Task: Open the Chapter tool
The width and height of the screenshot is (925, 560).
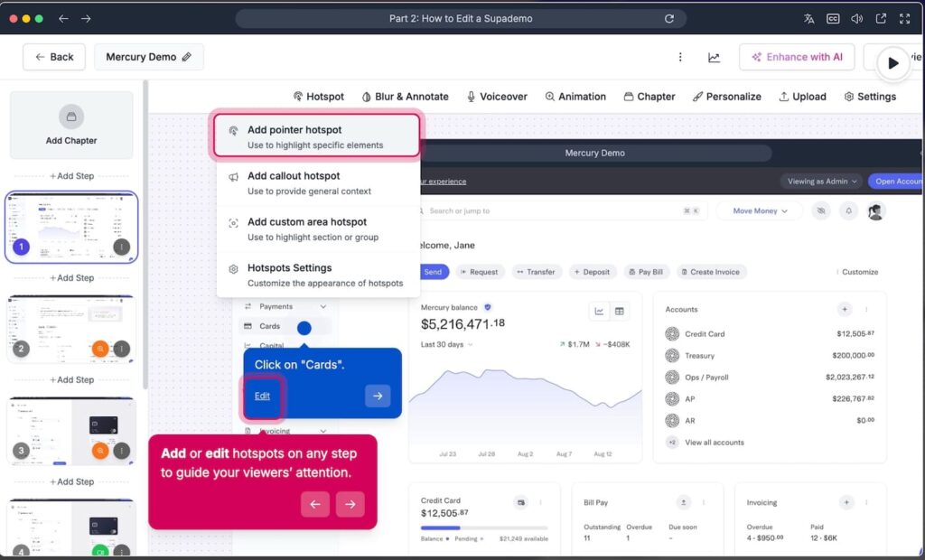Action: click(649, 97)
